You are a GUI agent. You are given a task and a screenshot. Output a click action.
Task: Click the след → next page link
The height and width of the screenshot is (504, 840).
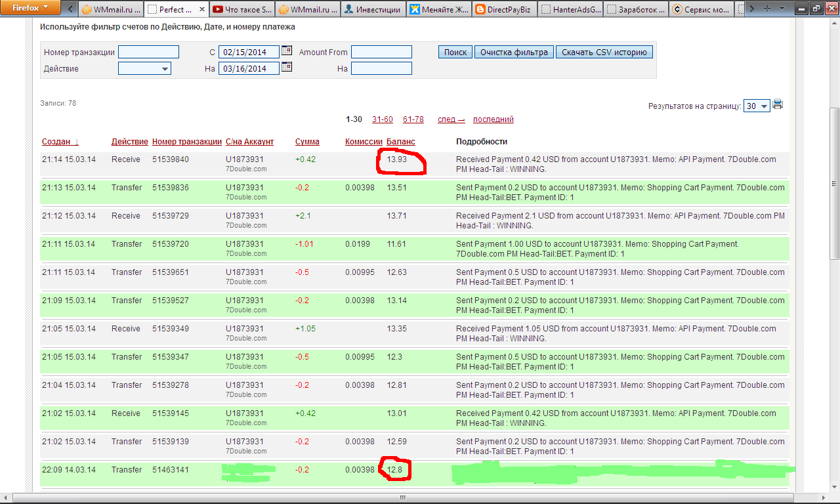[451, 119]
